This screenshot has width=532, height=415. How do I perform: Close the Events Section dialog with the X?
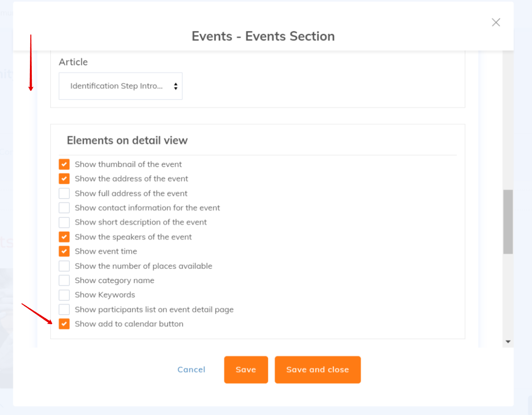[x=496, y=22]
